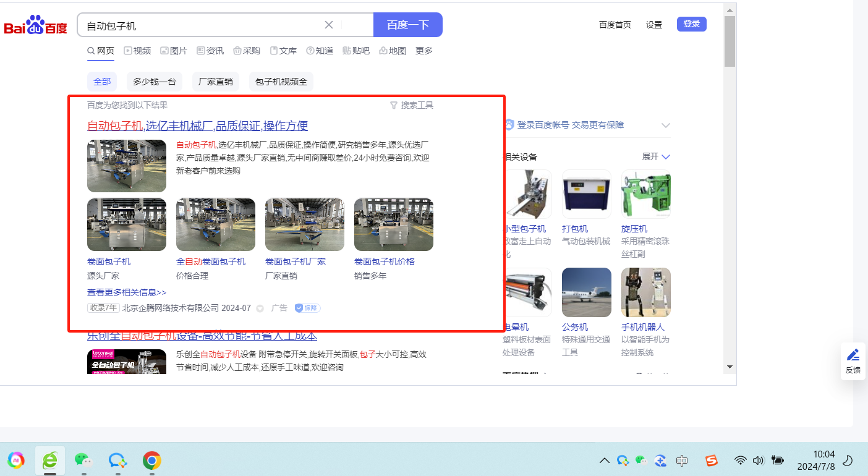The width and height of the screenshot is (868, 476).
Task: Click the thumbnail captioned 价格合理
Action: (x=216, y=224)
